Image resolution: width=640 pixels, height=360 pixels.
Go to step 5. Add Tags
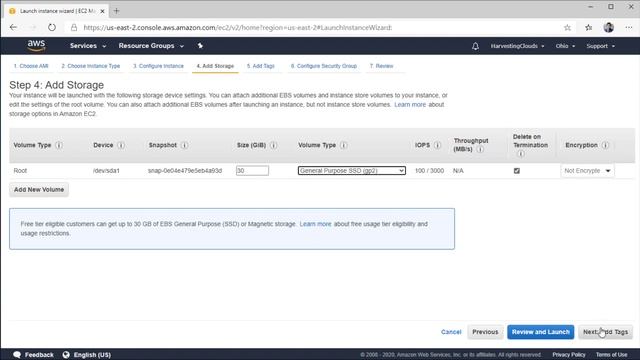260,66
